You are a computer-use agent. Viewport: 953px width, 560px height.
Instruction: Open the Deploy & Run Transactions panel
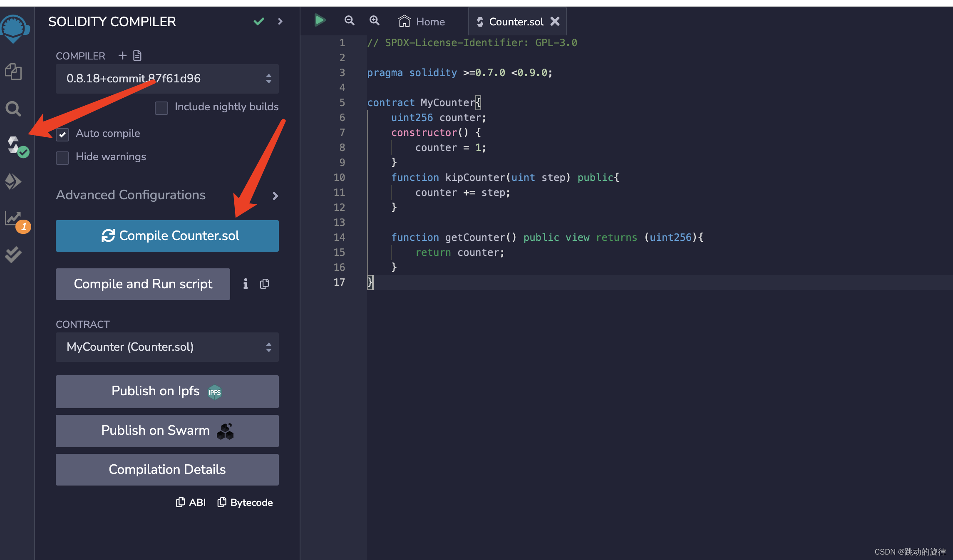[12, 181]
